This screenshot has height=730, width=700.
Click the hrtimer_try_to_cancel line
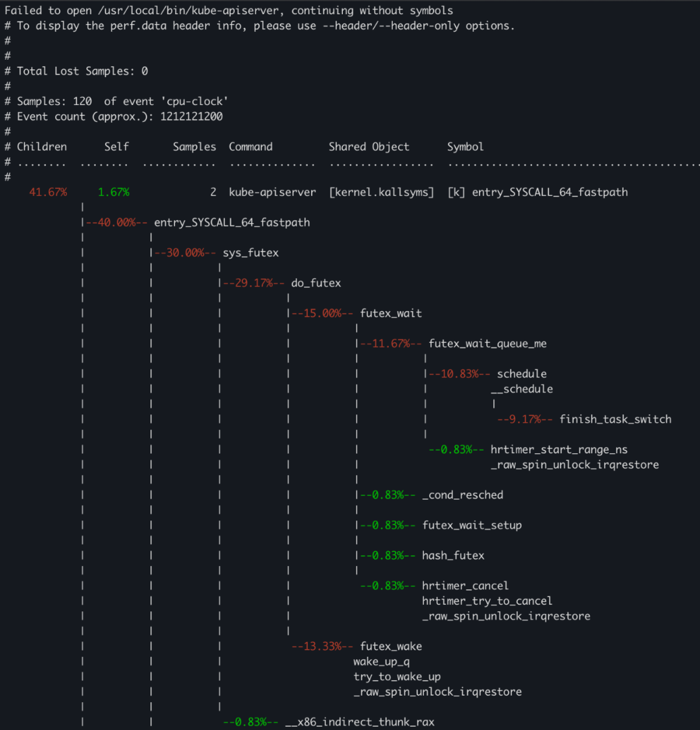(x=487, y=601)
